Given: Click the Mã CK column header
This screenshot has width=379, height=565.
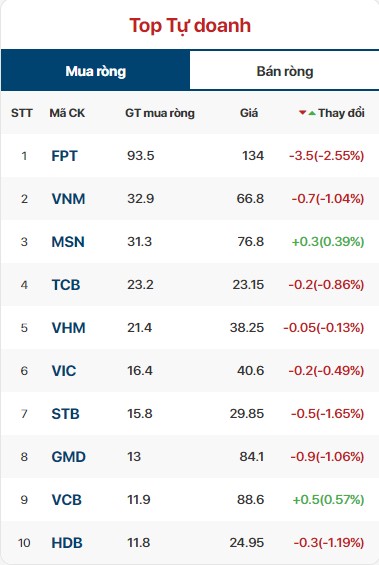Looking at the screenshot, I should tap(67, 113).
